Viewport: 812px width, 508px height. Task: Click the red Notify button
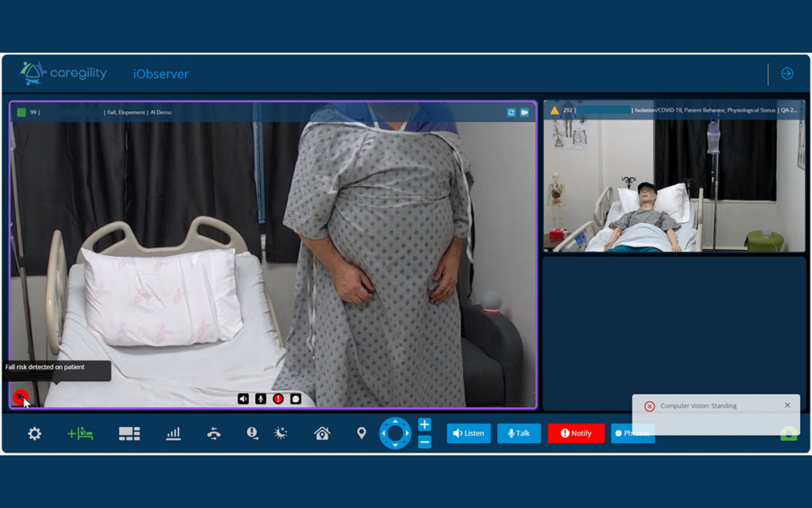576,433
